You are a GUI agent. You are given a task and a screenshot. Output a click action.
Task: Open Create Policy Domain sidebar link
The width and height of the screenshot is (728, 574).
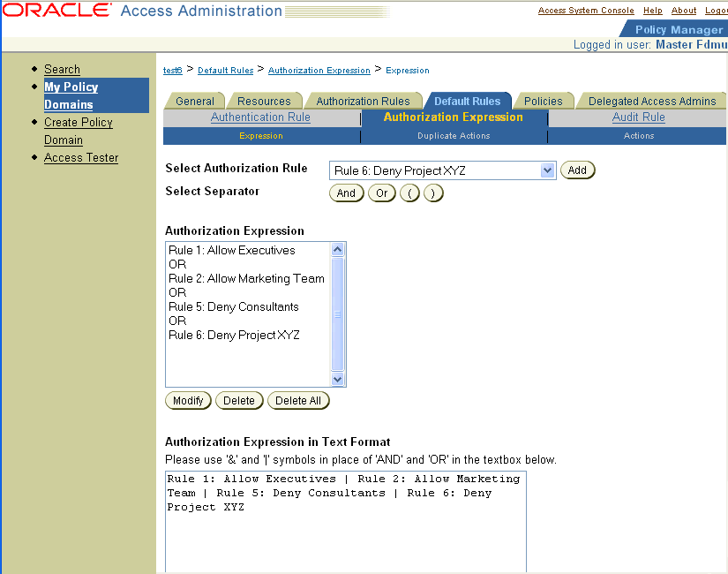tap(79, 131)
